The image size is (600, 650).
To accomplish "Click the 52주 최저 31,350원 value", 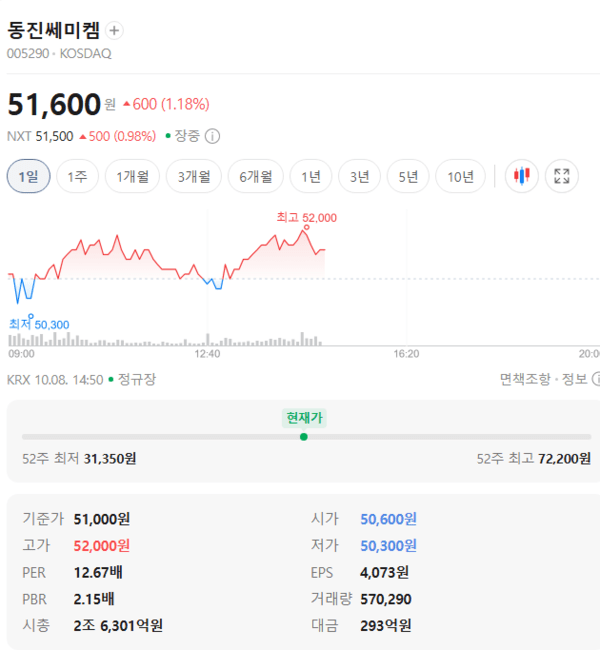I will tap(110, 459).
